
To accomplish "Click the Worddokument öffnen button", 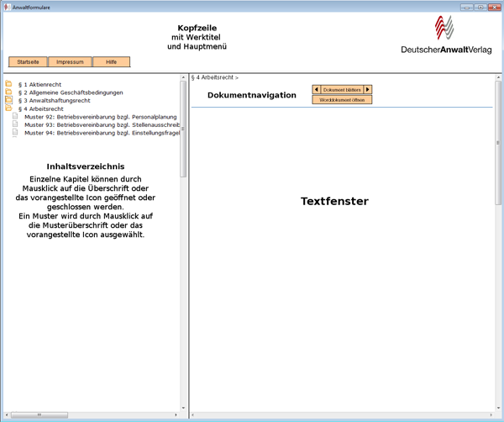I will 342,99.
